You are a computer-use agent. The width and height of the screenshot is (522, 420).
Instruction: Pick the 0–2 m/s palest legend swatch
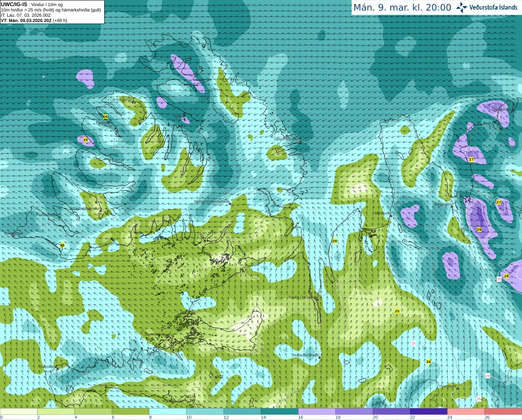[19, 411]
